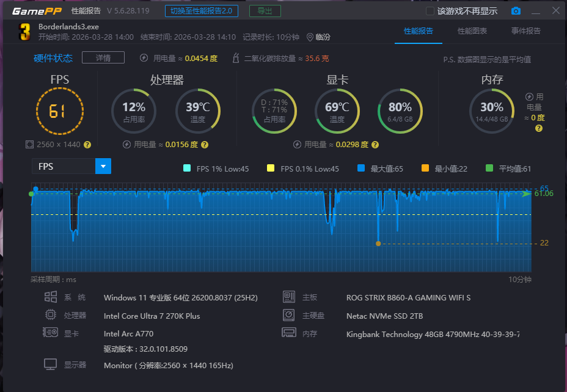Click the memory 30% gauge

tap(492, 111)
